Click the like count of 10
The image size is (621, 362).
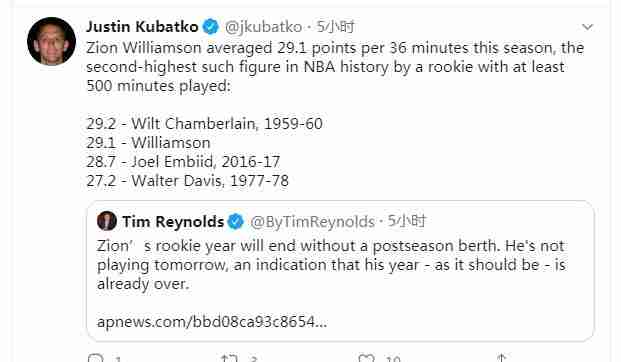[x=393, y=359]
